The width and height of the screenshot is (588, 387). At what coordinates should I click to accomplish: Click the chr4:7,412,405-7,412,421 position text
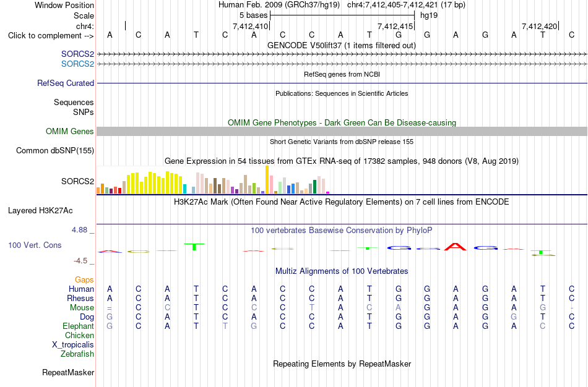pyautogui.click(x=406, y=5)
